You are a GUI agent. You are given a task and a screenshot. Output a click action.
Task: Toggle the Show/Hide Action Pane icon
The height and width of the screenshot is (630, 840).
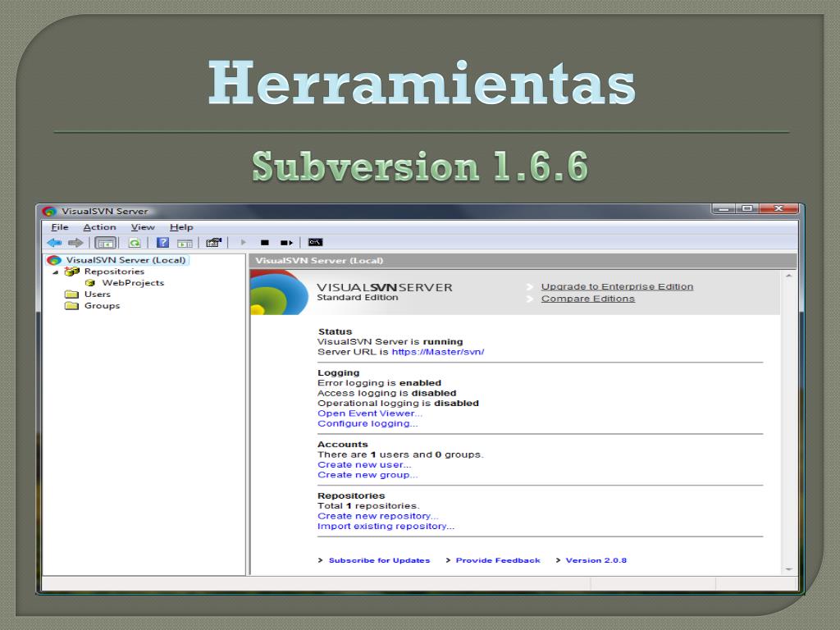pyautogui.click(x=185, y=243)
